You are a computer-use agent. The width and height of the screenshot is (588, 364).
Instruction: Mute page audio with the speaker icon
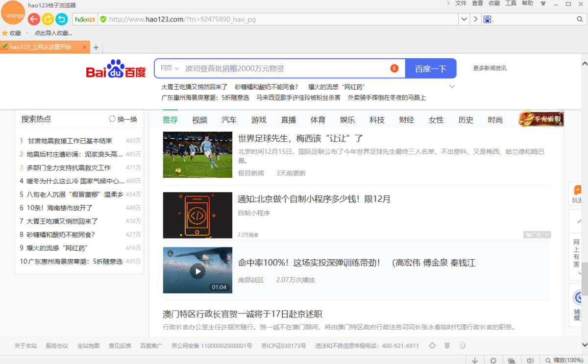(x=531, y=360)
